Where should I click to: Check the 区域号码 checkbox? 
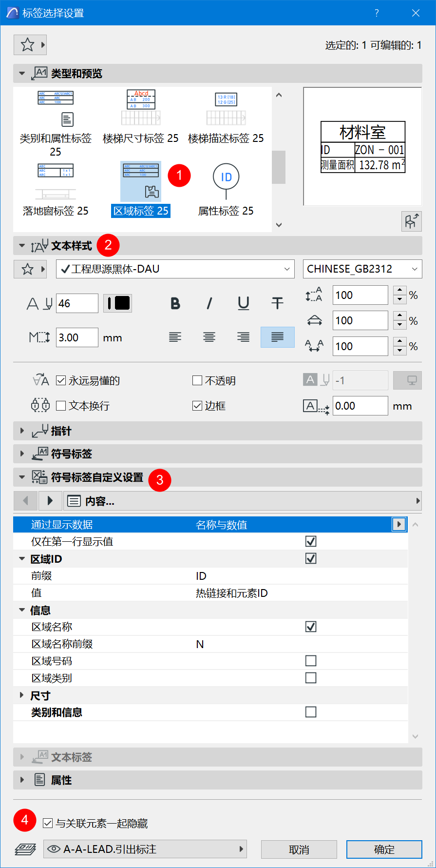(x=311, y=661)
